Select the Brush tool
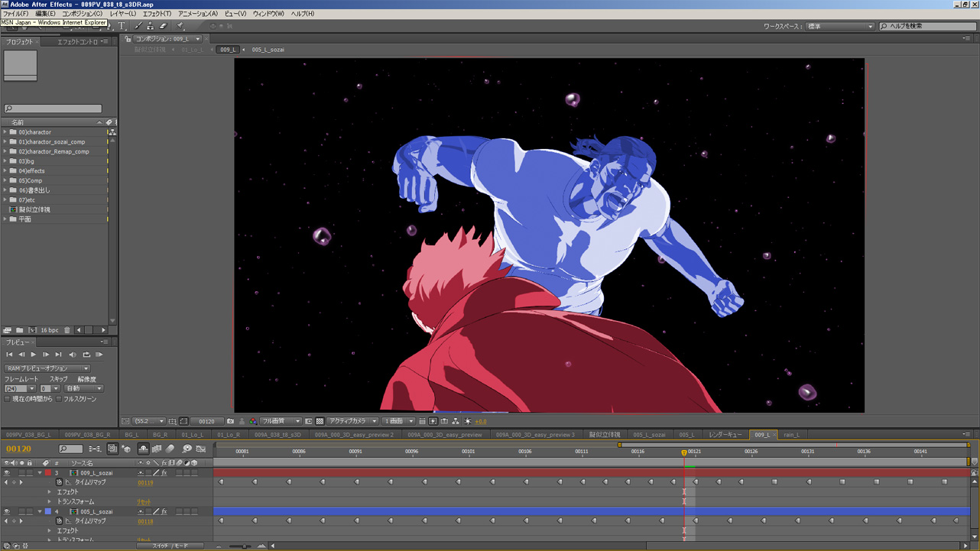This screenshot has width=980, height=551. click(x=138, y=26)
